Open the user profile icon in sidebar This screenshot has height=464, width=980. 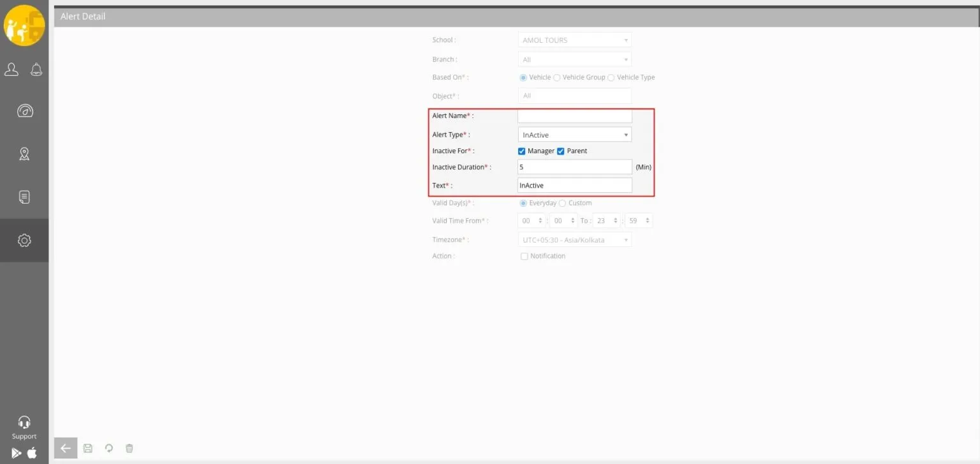11,70
